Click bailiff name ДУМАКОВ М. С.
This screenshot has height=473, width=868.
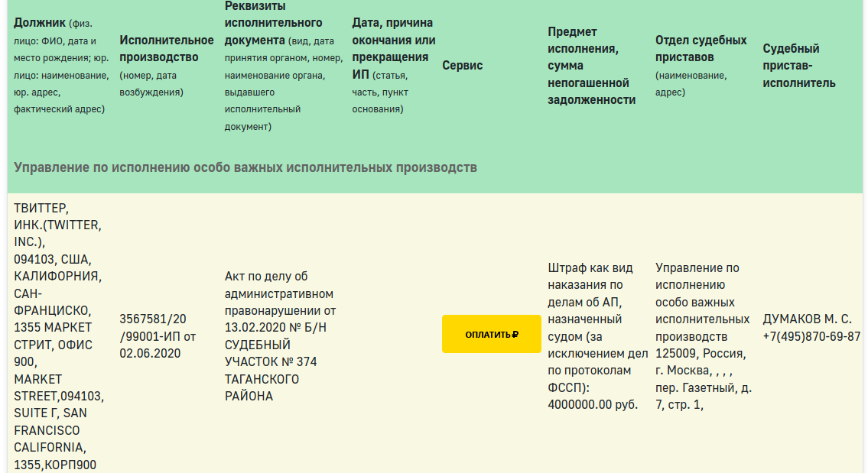tap(806, 319)
